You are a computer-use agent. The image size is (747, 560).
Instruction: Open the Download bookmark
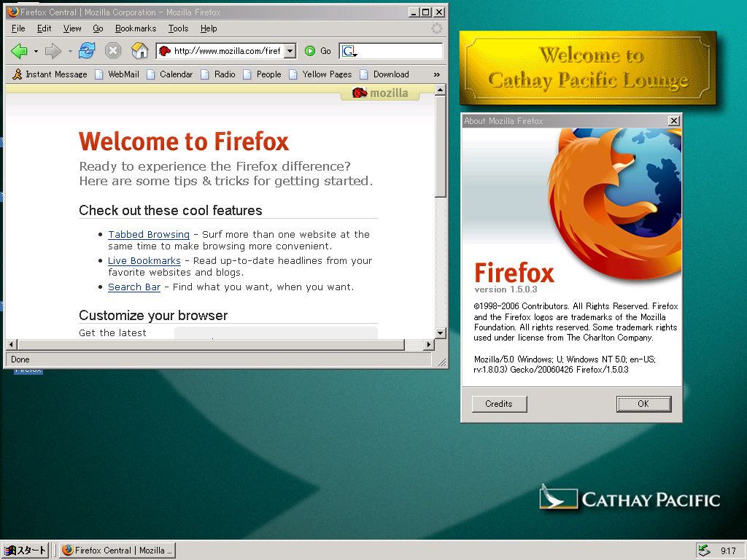click(x=384, y=74)
